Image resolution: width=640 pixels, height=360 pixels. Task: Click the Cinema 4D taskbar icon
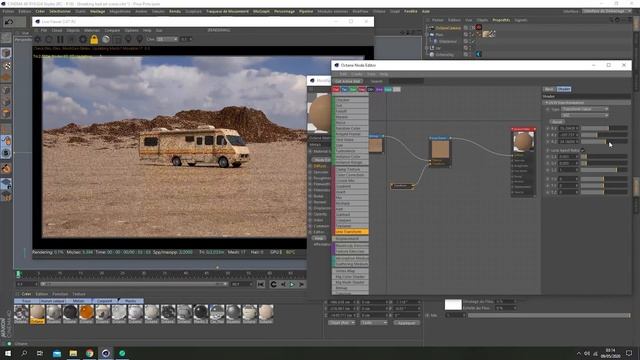(106, 353)
